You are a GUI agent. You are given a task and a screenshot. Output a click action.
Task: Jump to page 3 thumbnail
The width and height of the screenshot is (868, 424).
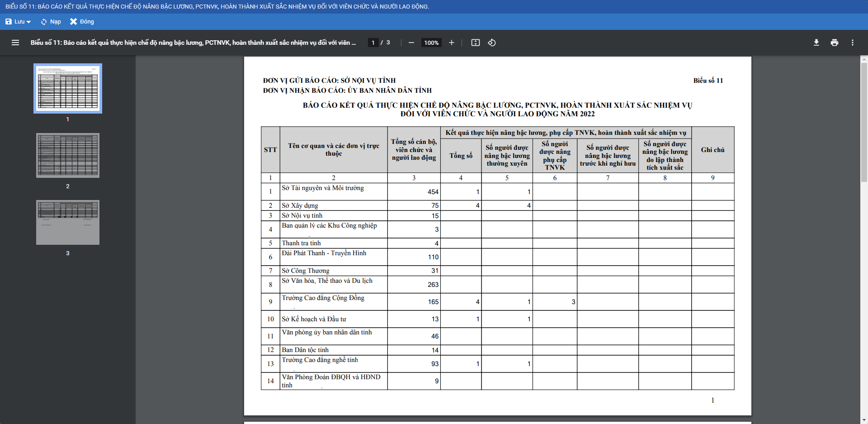pyautogui.click(x=68, y=222)
